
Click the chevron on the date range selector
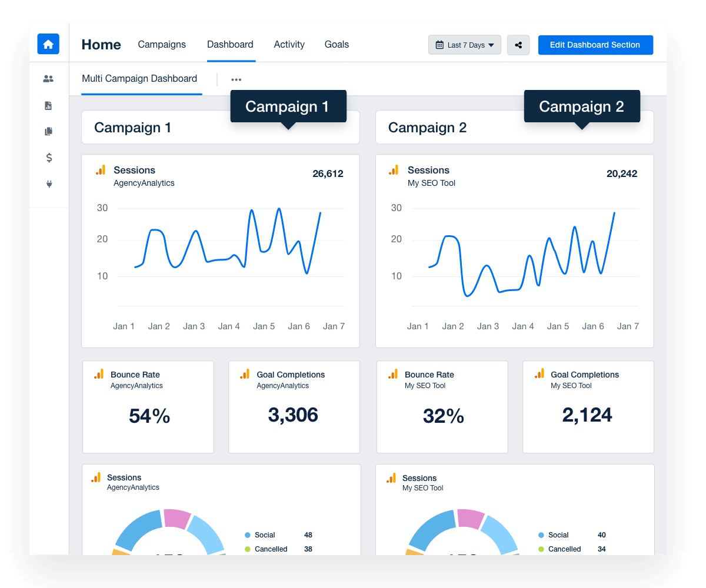coord(491,45)
